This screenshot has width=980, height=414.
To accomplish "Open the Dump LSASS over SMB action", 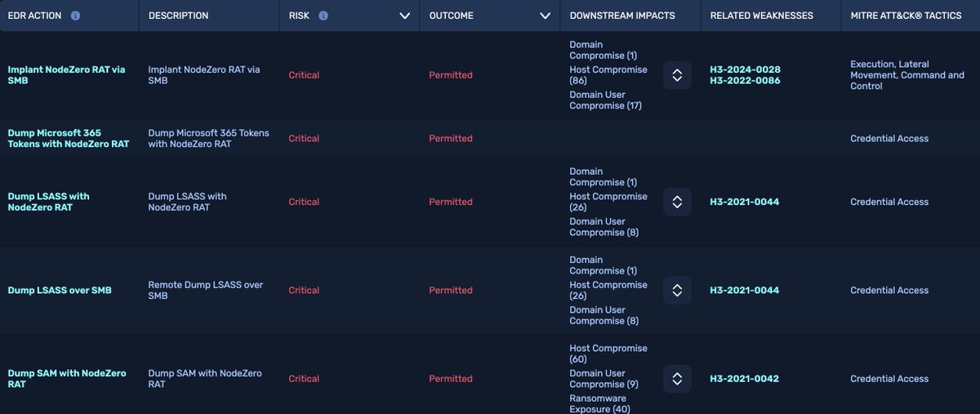I will click(60, 290).
